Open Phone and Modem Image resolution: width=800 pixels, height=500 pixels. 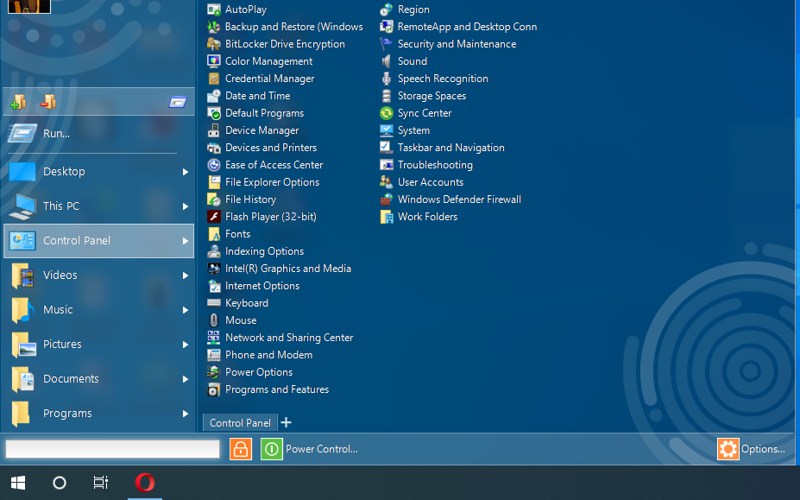pos(260,355)
